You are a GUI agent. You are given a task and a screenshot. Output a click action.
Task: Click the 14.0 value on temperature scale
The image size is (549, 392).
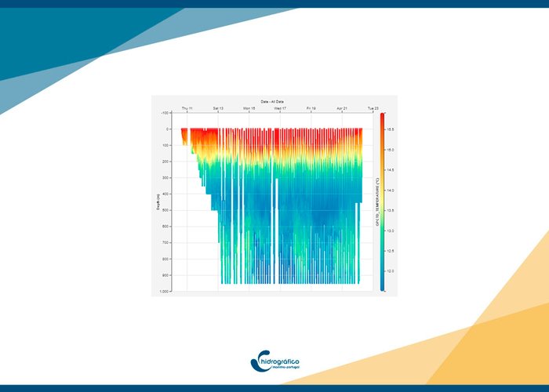[x=390, y=190]
